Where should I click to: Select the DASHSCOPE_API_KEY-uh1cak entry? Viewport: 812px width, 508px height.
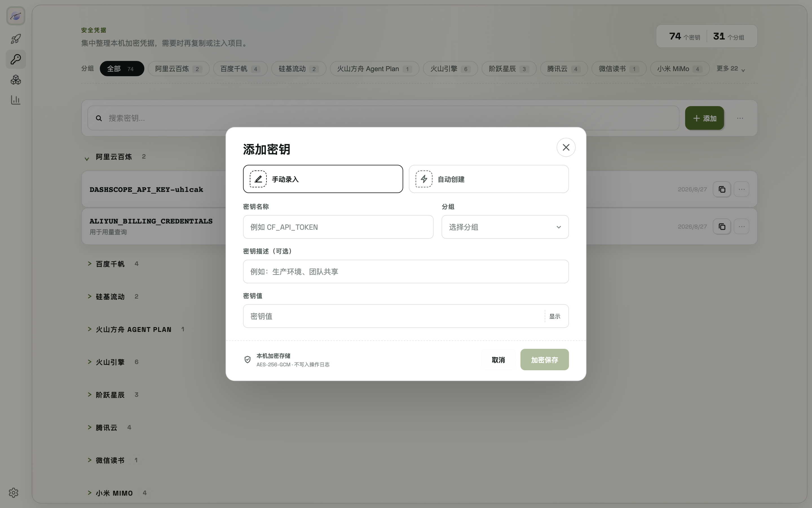[419, 189]
